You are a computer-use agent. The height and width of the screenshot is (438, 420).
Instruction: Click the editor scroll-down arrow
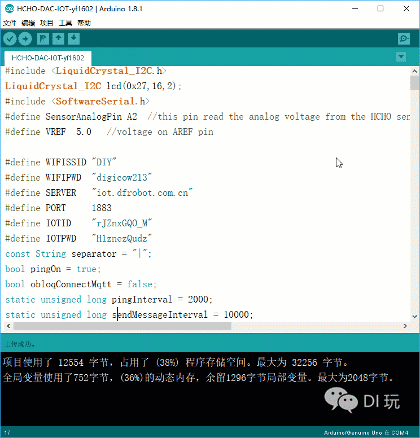(415, 316)
